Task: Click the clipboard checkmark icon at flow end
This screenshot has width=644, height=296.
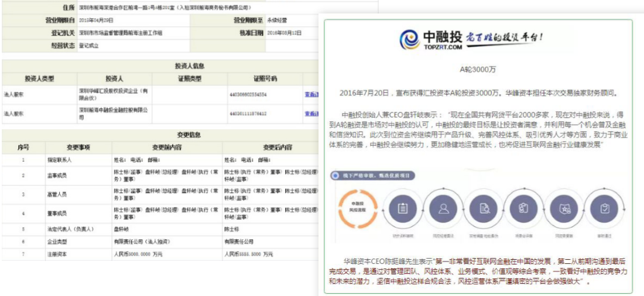Action: pos(604,209)
